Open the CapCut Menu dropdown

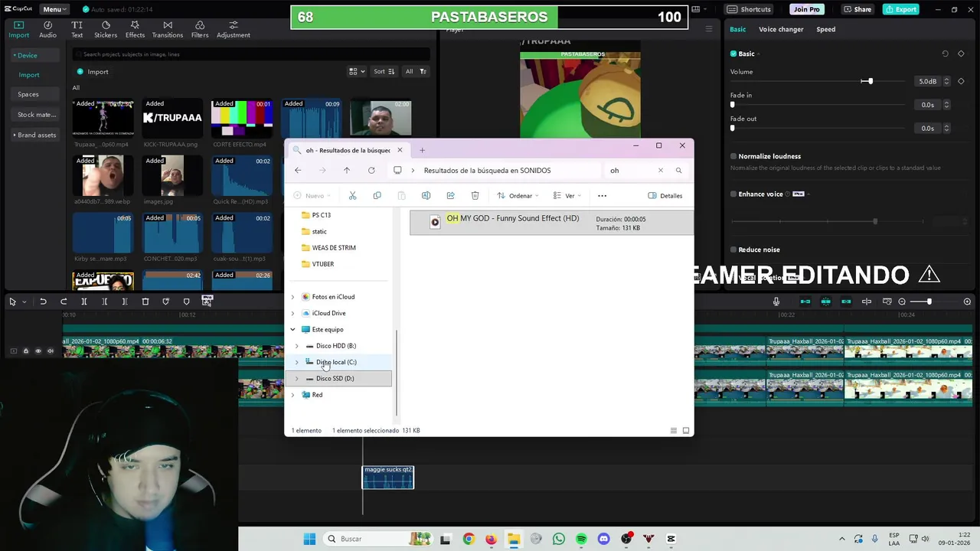point(54,9)
